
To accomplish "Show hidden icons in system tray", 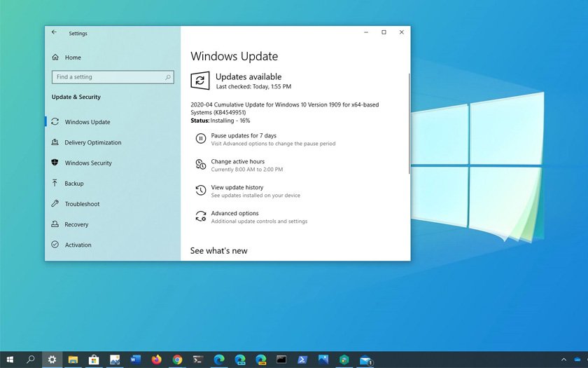I will (563, 360).
